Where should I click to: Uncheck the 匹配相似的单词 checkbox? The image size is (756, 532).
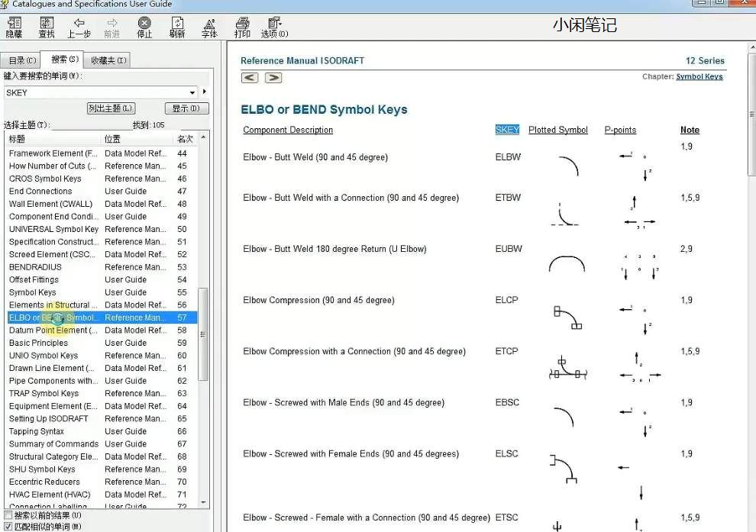pos(8,527)
